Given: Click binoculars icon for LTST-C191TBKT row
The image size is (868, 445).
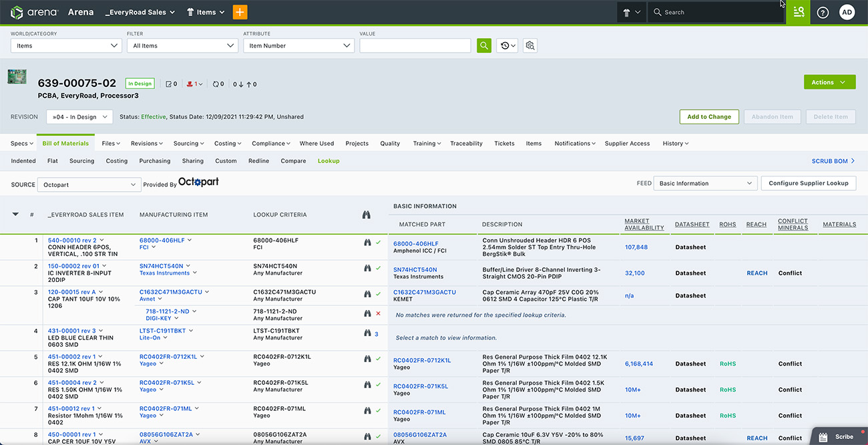Looking at the screenshot, I should [367, 333].
